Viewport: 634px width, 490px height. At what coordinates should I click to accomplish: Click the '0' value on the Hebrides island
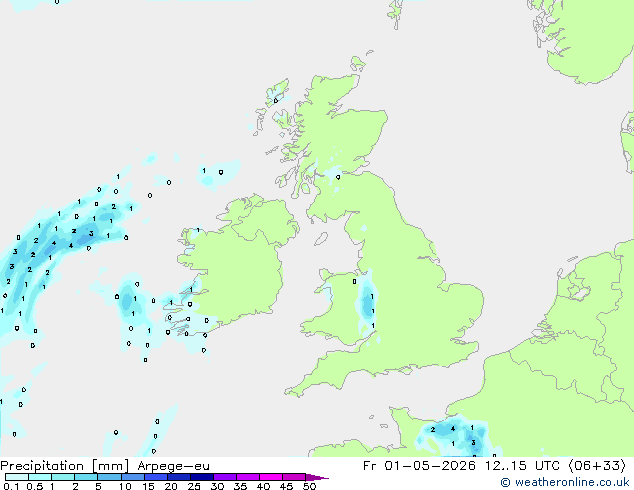(x=276, y=100)
